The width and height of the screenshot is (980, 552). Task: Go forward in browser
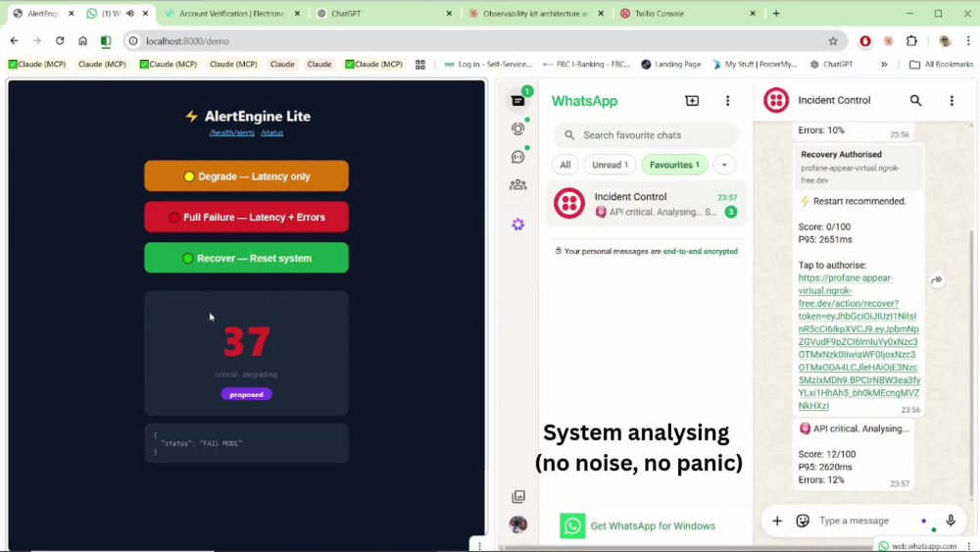point(37,41)
